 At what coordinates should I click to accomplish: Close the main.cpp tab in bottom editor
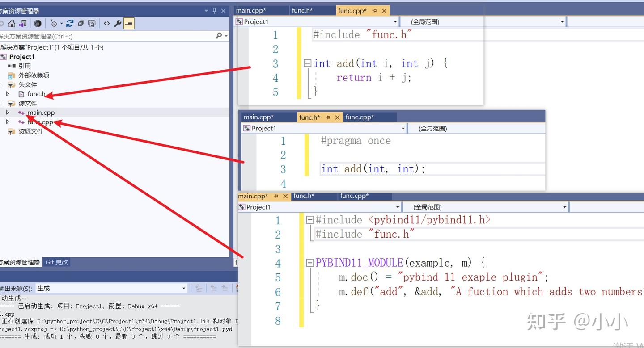coord(285,196)
